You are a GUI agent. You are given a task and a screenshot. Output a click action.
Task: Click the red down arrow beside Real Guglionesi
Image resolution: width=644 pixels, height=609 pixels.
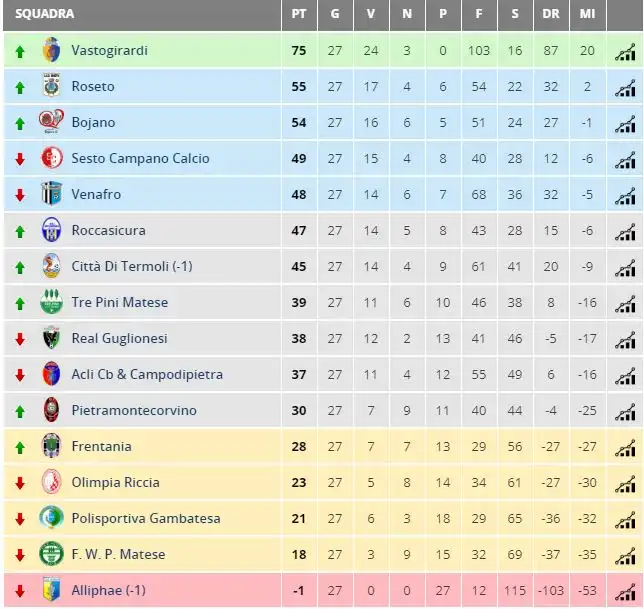coord(20,339)
